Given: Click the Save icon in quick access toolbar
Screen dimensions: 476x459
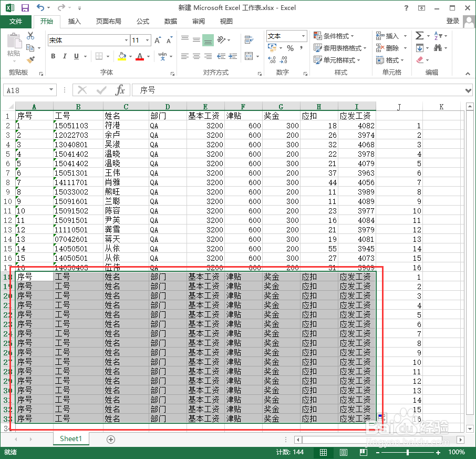Looking at the screenshot, I should pyautogui.click(x=25, y=8).
